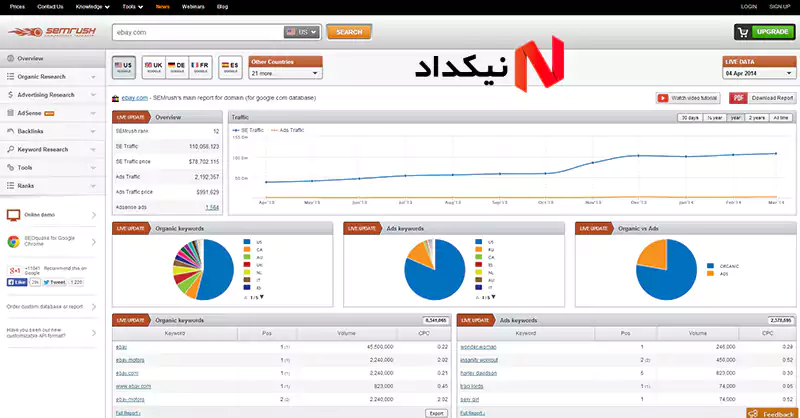Click the Chrome icon for SEOquake
The height and width of the screenshot is (418, 800).
[x=13, y=241]
